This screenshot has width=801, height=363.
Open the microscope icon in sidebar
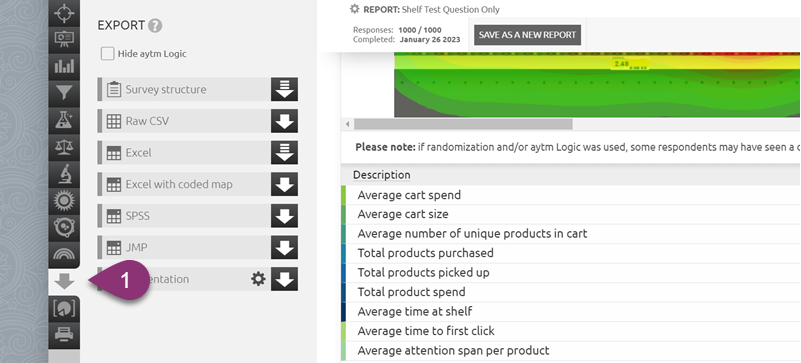click(64, 175)
